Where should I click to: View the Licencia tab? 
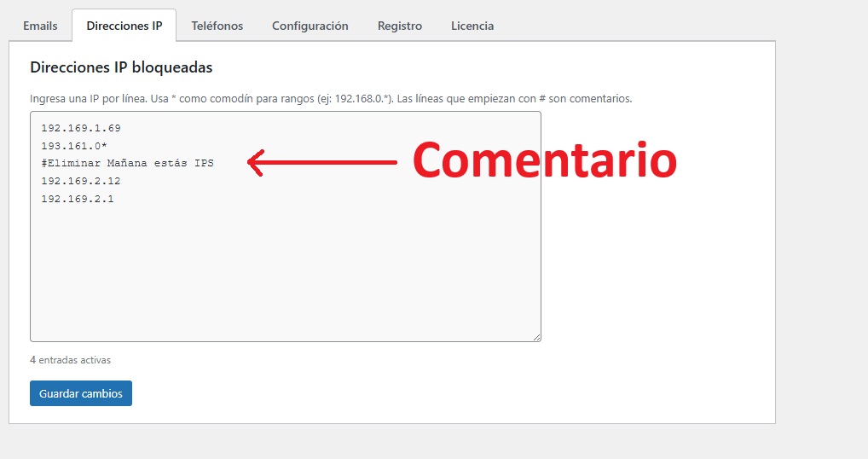(472, 26)
